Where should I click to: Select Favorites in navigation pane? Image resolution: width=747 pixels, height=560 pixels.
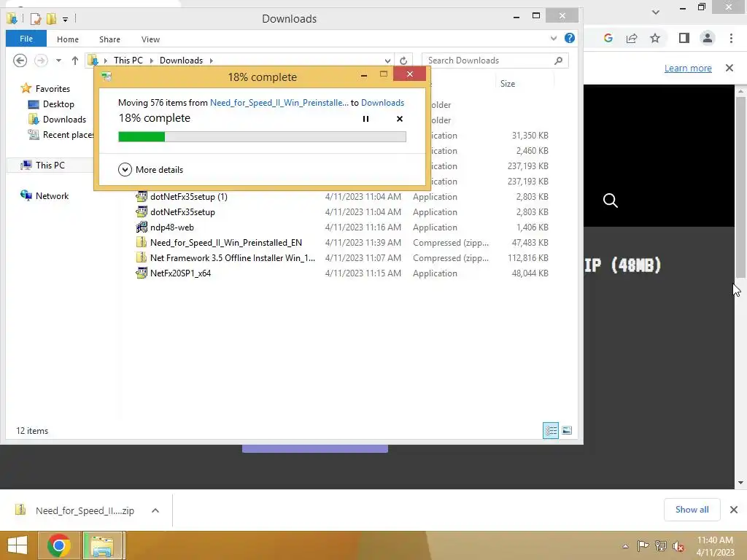click(x=46, y=88)
